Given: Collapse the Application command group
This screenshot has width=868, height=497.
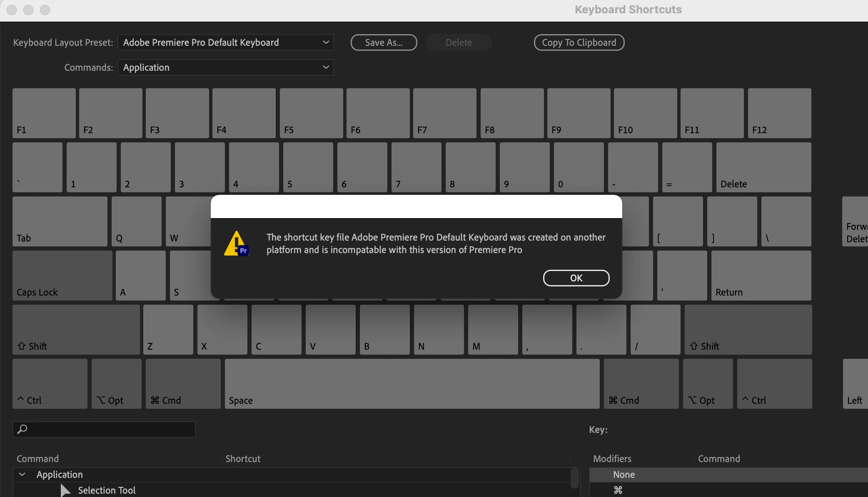Looking at the screenshot, I should coord(22,475).
